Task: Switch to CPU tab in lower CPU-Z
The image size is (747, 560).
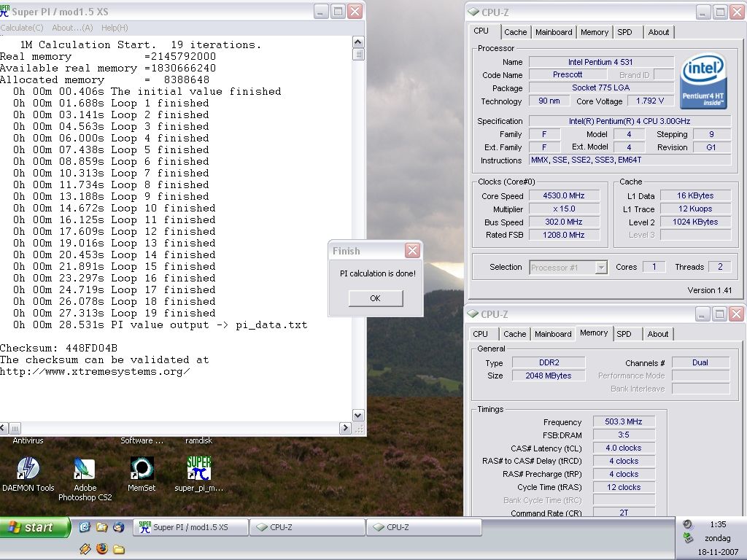Action: (480, 334)
